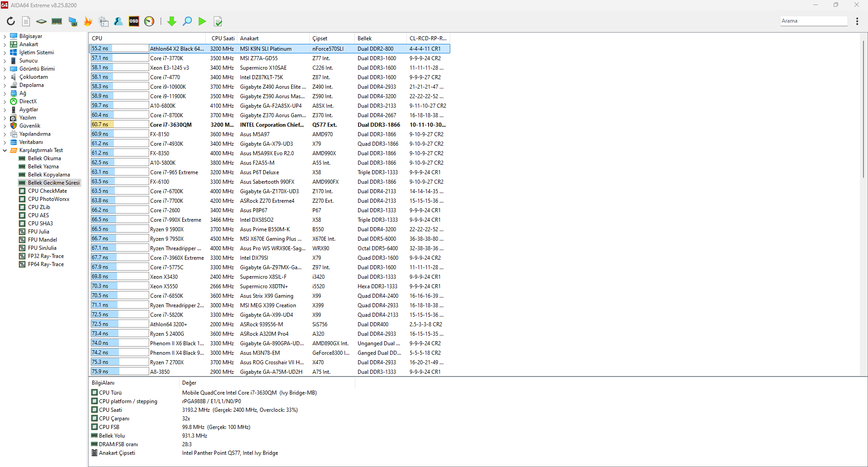Expand the Anakart tree node
This screenshot has width=868, height=467.
click(5, 44)
